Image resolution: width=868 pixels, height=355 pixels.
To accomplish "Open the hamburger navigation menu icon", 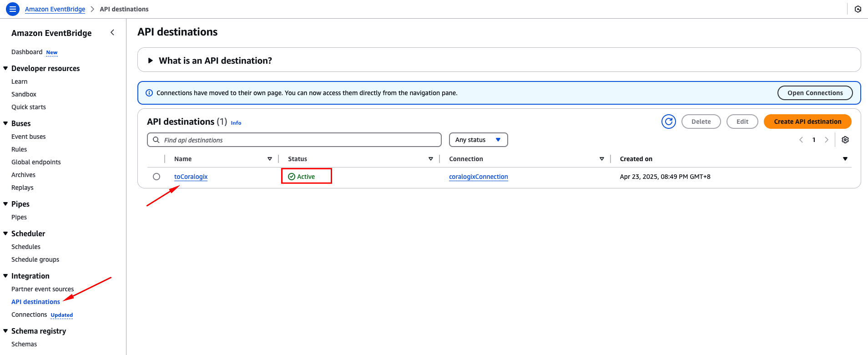I will 12,9.
